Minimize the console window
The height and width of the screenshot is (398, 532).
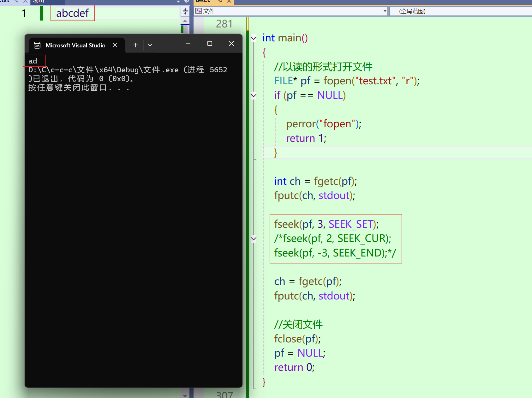[188, 44]
